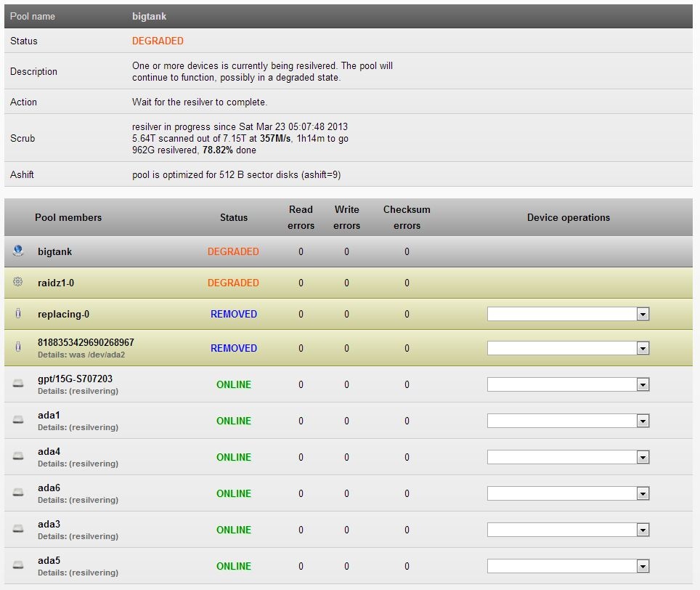The image size is (700, 590).
Task: Click the ada6 disk icon
Action: click(x=18, y=493)
